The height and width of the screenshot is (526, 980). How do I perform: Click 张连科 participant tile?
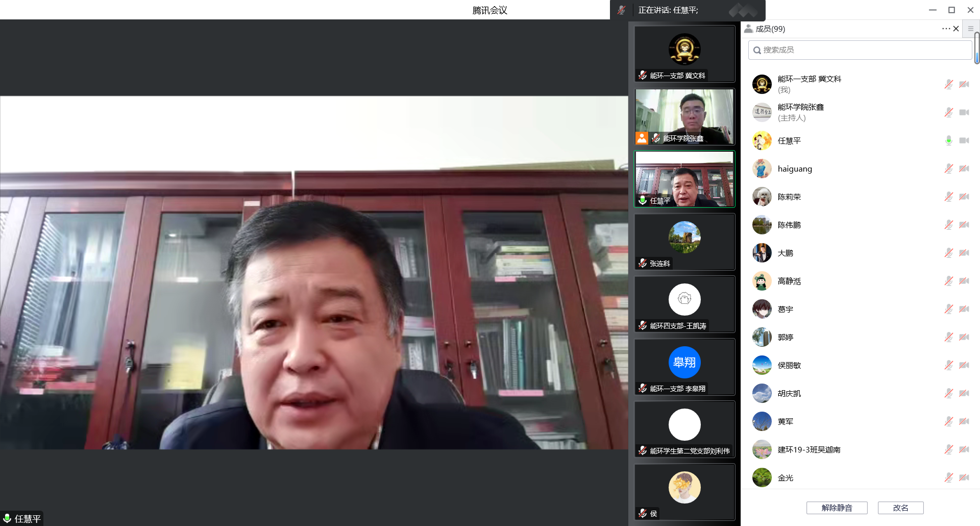pos(684,242)
